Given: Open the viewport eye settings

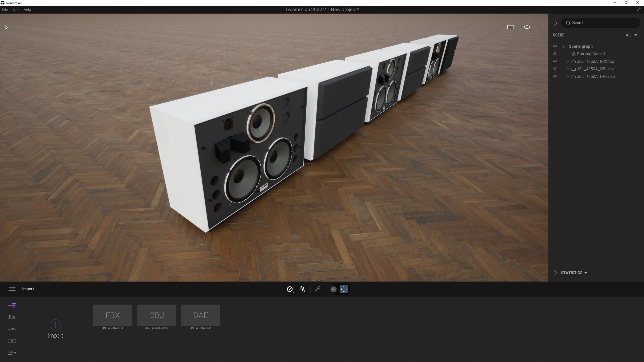Looking at the screenshot, I should coord(527,27).
